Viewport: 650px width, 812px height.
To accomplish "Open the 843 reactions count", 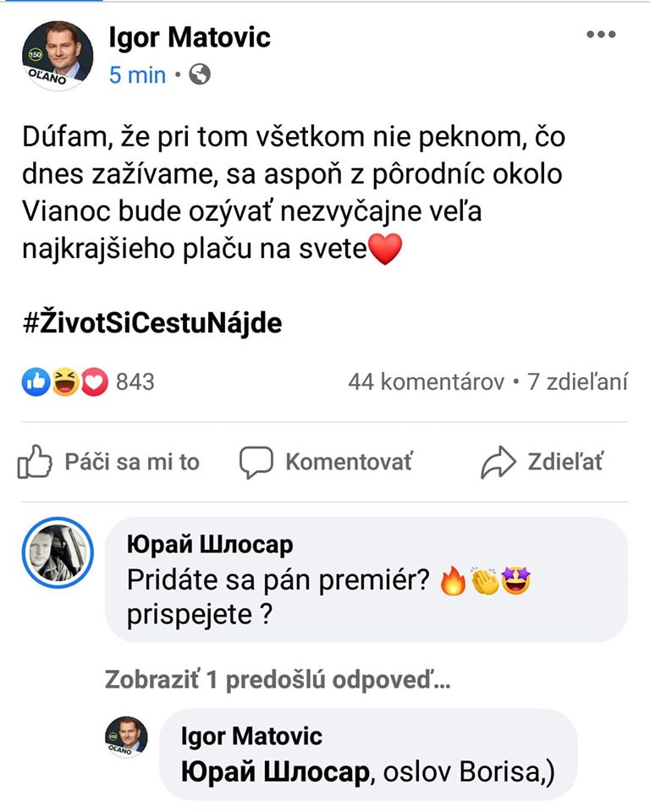I will (135, 382).
